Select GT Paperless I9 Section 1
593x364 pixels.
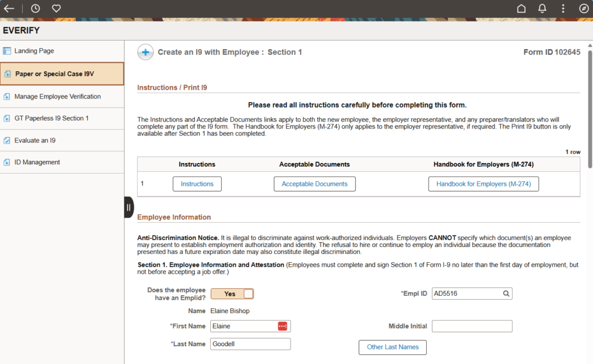coord(52,118)
